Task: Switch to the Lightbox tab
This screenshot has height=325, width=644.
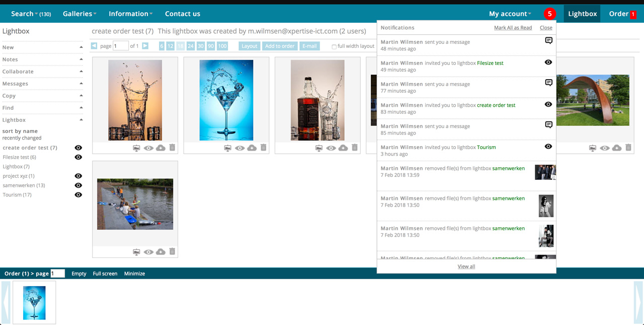Action: point(582,14)
